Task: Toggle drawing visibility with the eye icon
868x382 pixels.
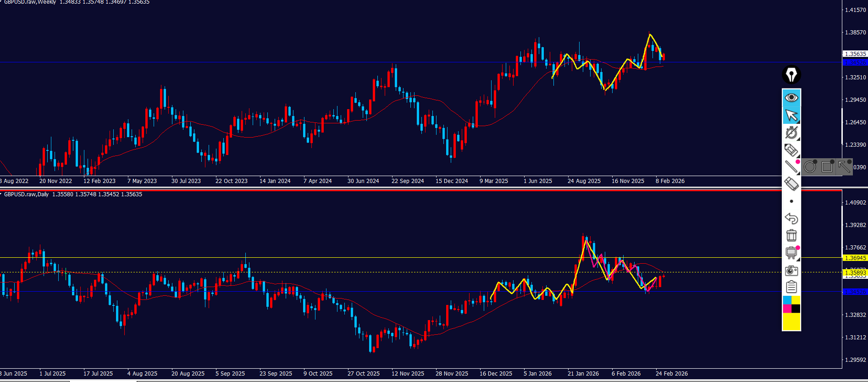Action: point(791,98)
